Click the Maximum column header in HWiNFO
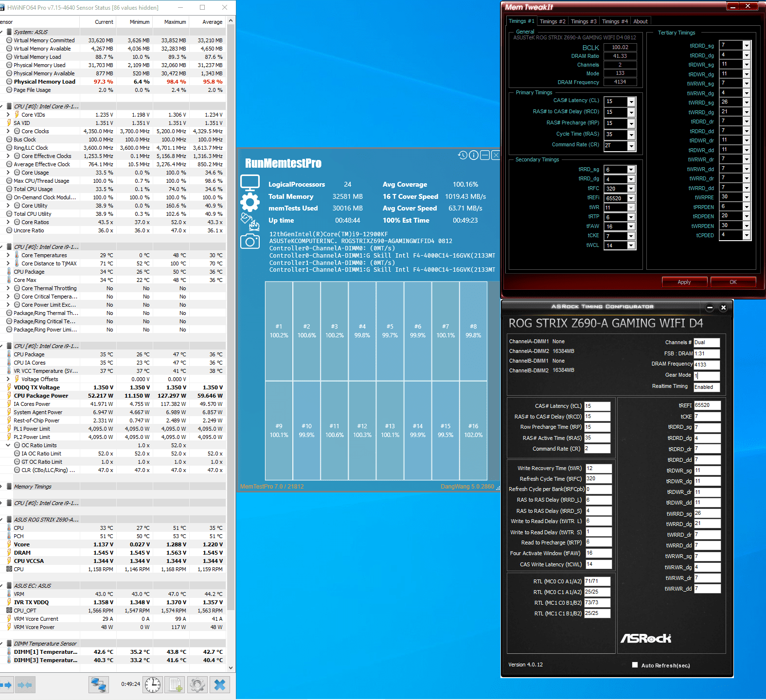 [171, 22]
